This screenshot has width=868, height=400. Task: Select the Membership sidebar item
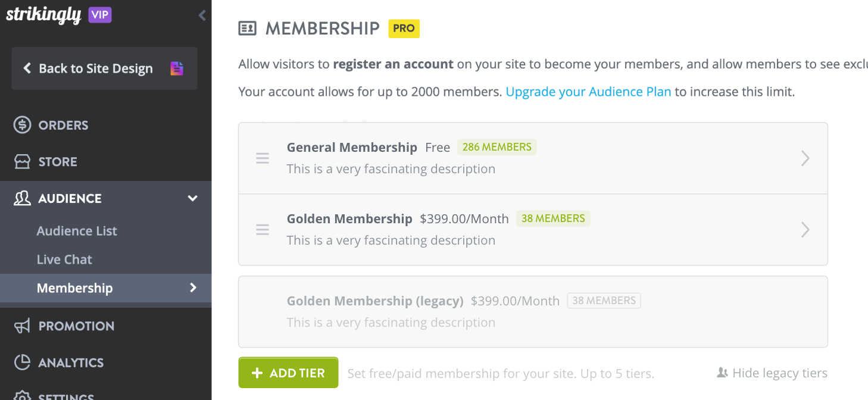tap(106, 288)
